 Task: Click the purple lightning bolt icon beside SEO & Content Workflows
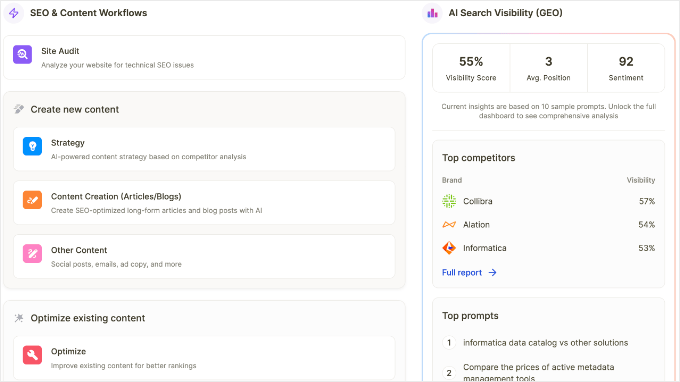click(14, 13)
